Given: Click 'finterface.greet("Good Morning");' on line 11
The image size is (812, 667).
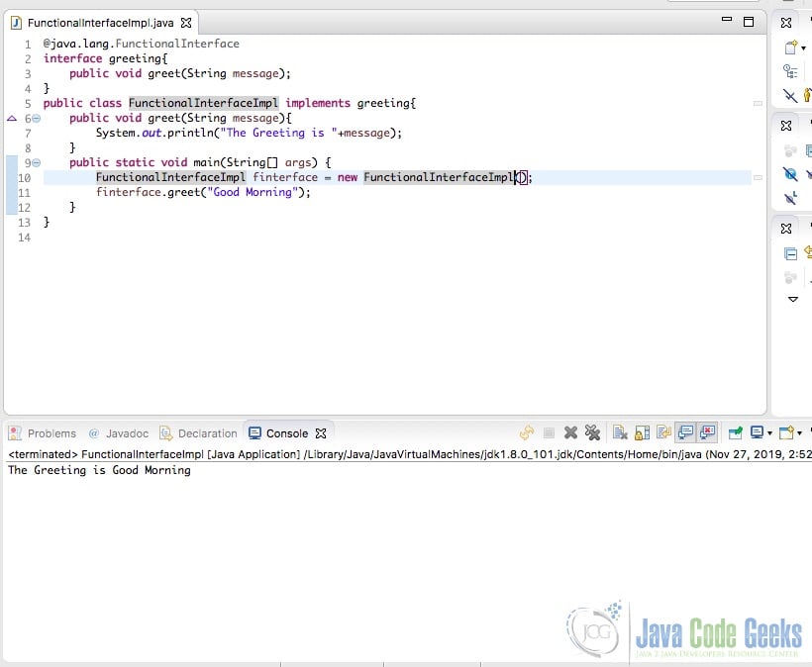Looking at the screenshot, I should click(x=203, y=193).
